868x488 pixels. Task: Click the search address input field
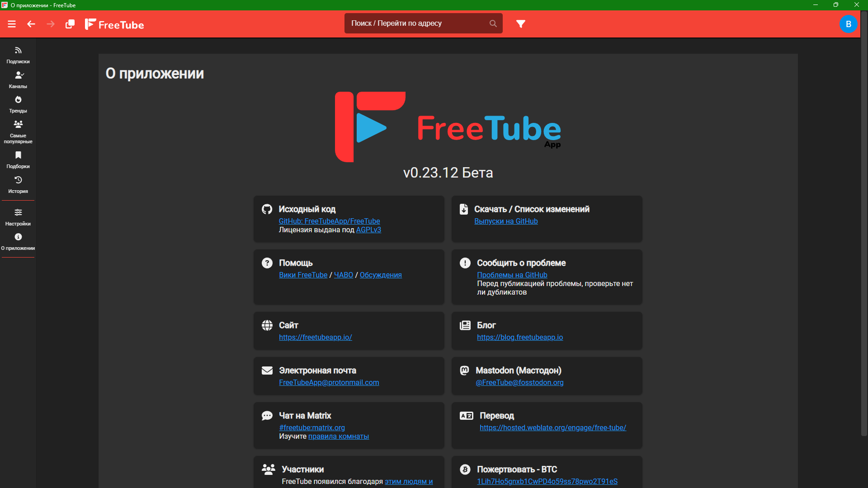point(416,23)
